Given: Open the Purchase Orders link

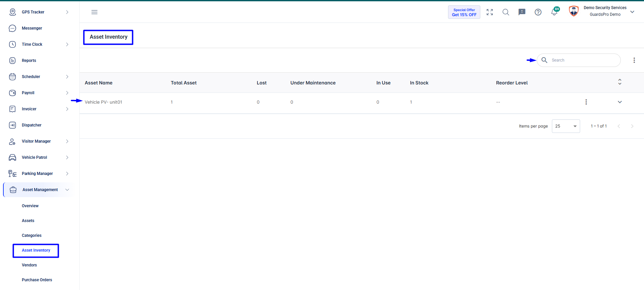Looking at the screenshot, I should 37,280.
